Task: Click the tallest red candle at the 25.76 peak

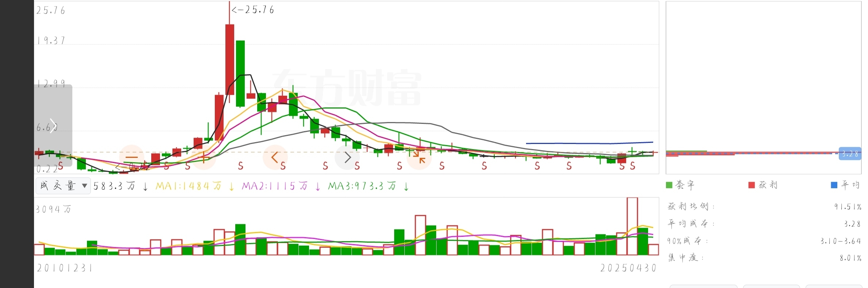Action: [230, 60]
